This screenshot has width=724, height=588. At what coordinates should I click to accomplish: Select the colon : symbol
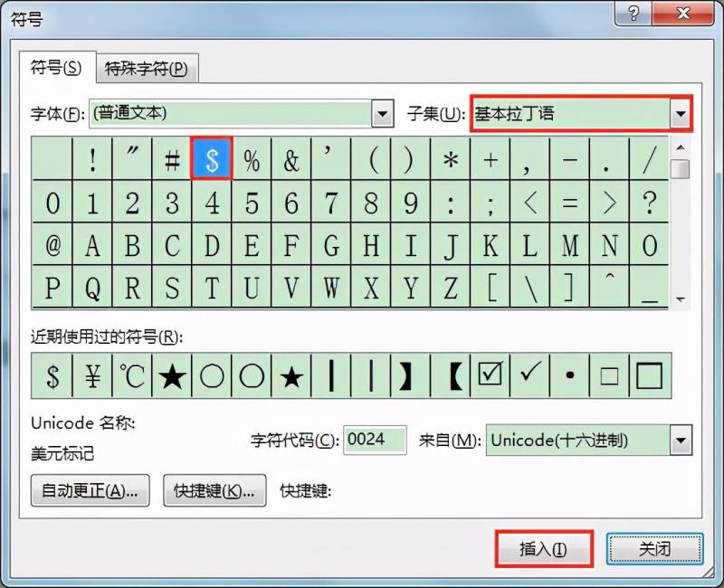(x=450, y=202)
